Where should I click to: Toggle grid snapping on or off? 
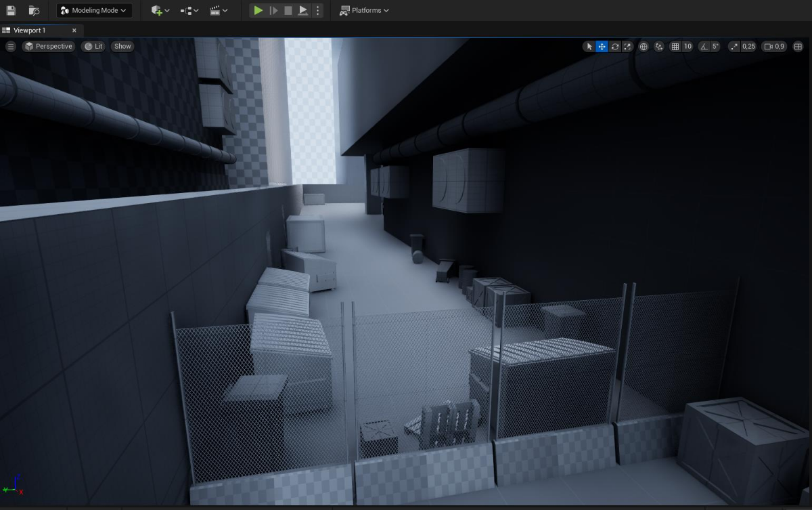click(x=675, y=46)
